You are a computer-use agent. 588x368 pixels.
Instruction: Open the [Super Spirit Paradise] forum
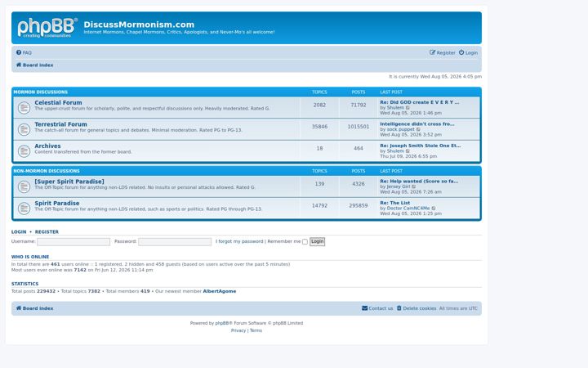click(69, 182)
